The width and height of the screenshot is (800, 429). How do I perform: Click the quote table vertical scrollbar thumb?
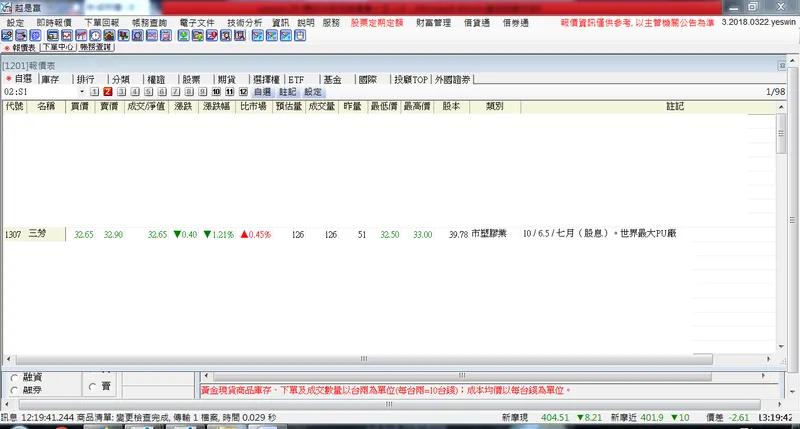pyautogui.click(x=781, y=133)
